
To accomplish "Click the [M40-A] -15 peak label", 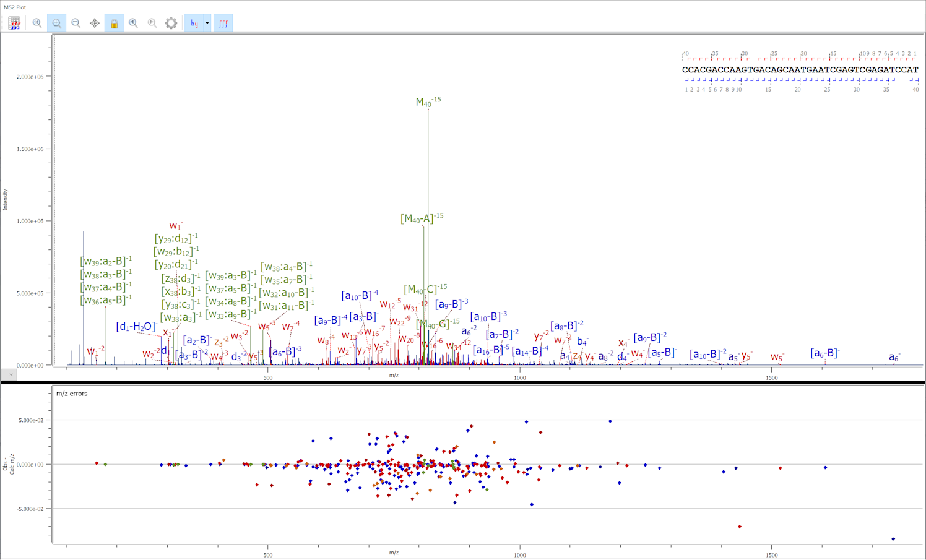I will [x=422, y=218].
